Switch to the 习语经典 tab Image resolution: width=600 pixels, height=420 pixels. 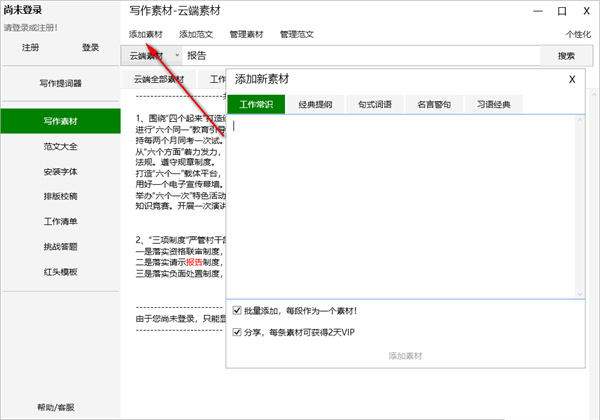point(494,104)
